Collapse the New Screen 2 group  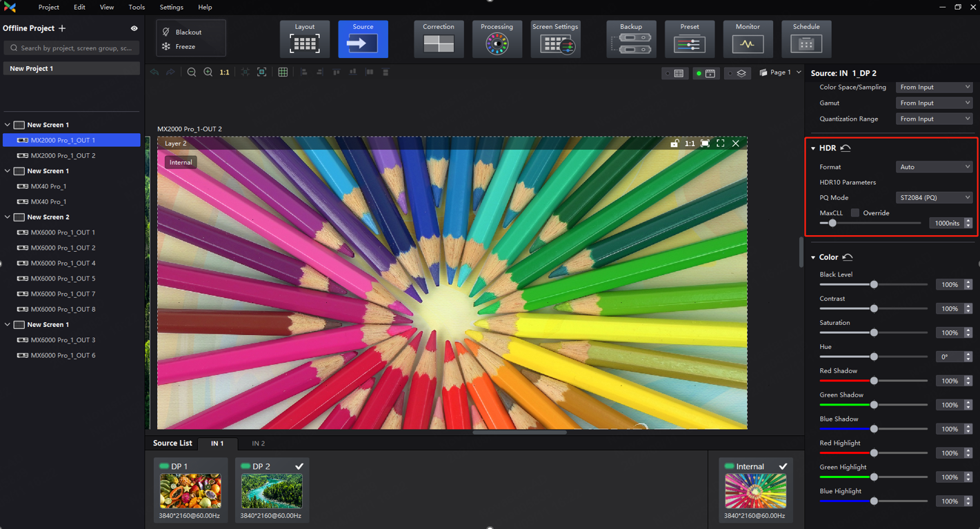[8, 217]
